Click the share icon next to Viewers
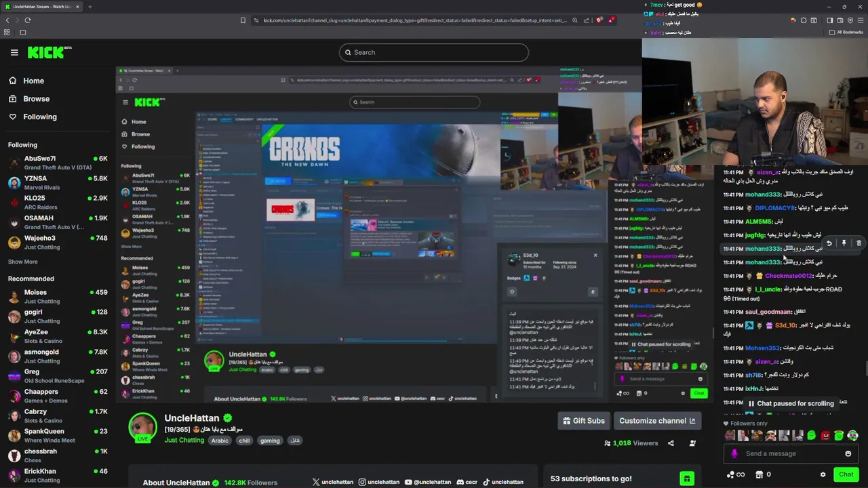The height and width of the screenshot is (488, 868). (671, 443)
